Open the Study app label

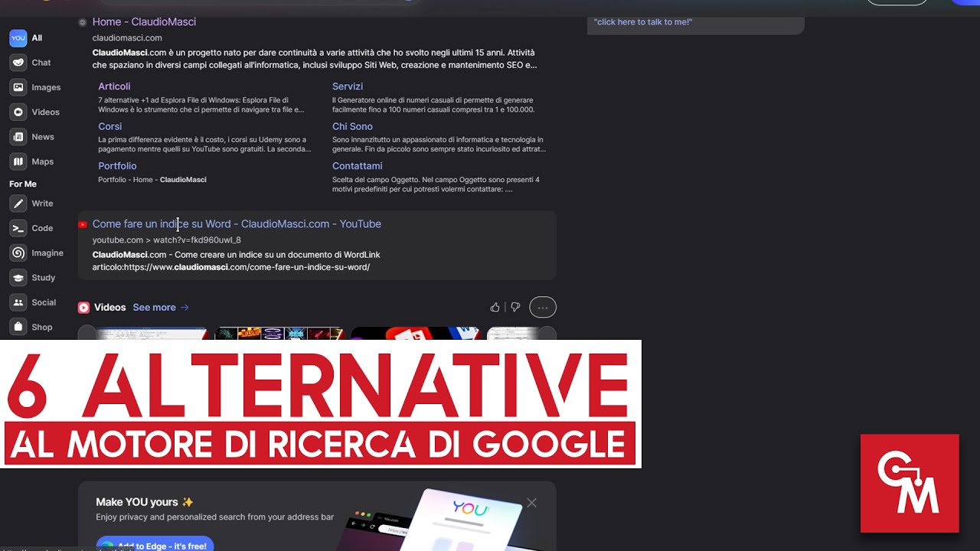click(x=44, y=278)
